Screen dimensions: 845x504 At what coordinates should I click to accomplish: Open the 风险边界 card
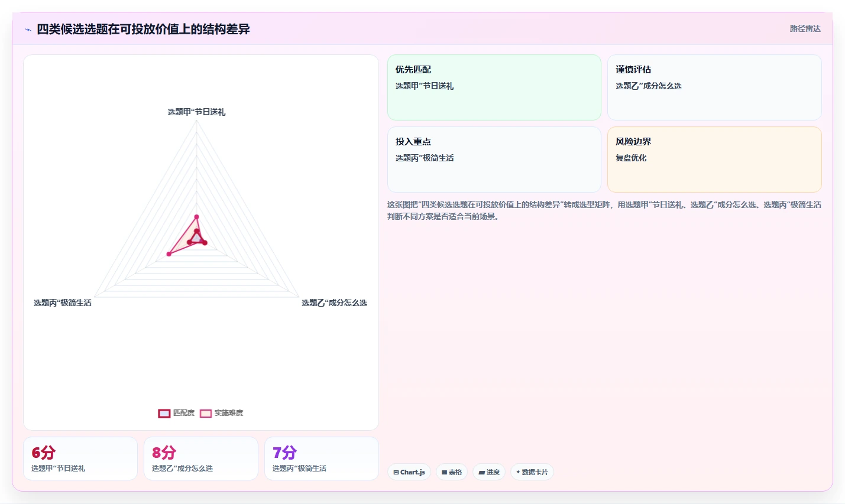[714, 160]
